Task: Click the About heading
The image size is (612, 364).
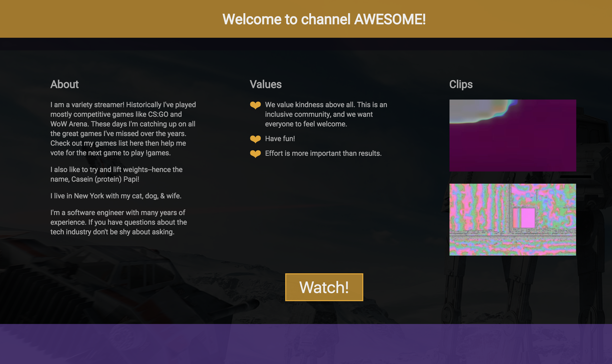Action: pos(64,84)
